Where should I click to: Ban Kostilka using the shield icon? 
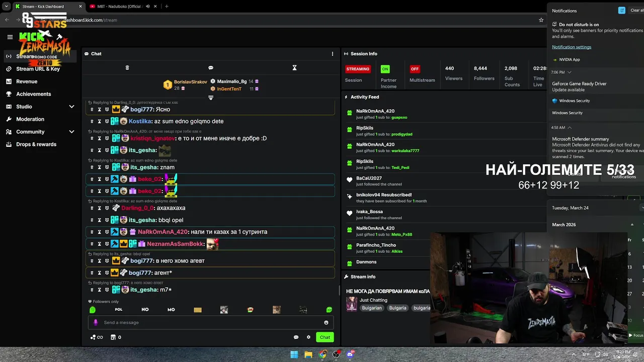[107, 121]
